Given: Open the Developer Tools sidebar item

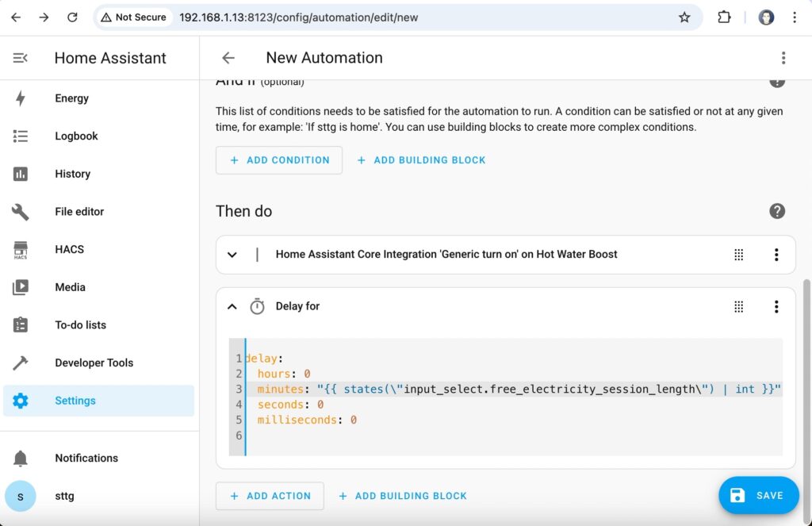Looking at the screenshot, I should point(98,363).
